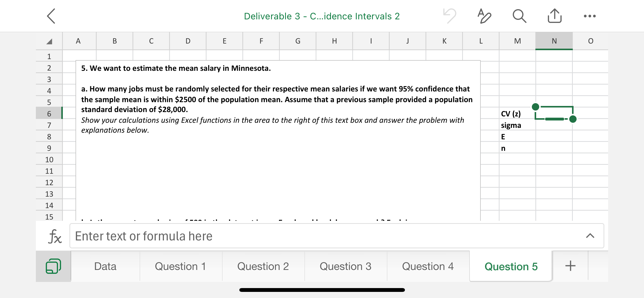Add a new sheet with the plus button
Viewport: 644px width, 298px height.
coord(570,266)
